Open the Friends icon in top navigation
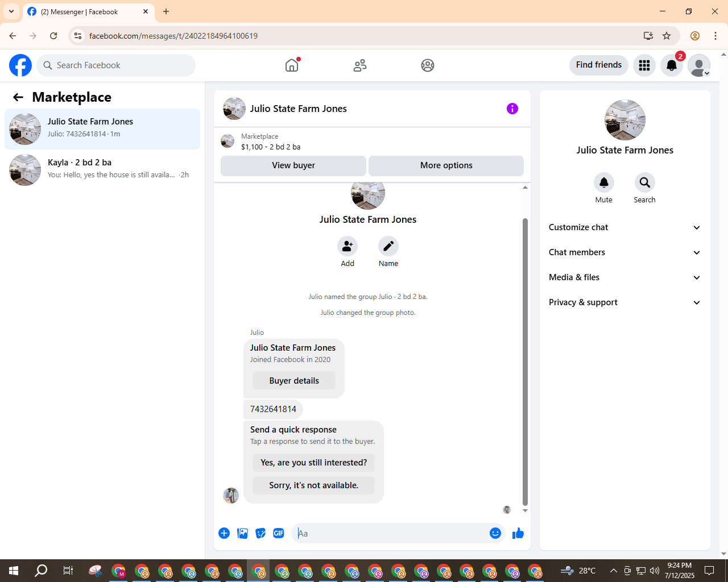728x582 pixels. click(x=360, y=65)
